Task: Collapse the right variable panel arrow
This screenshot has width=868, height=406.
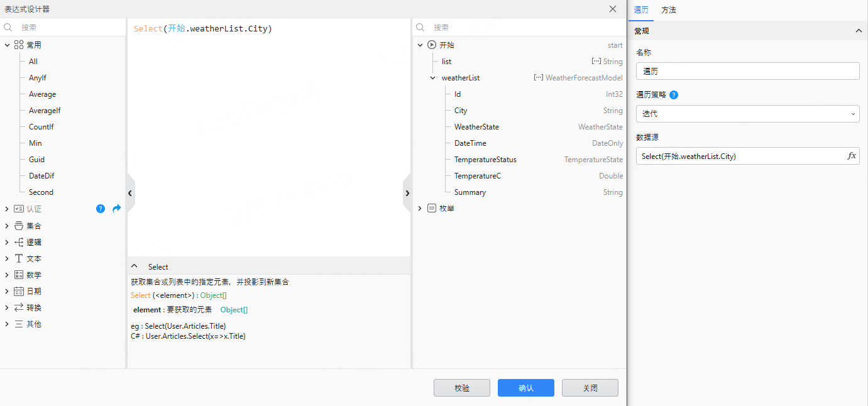Action: [x=407, y=194]
